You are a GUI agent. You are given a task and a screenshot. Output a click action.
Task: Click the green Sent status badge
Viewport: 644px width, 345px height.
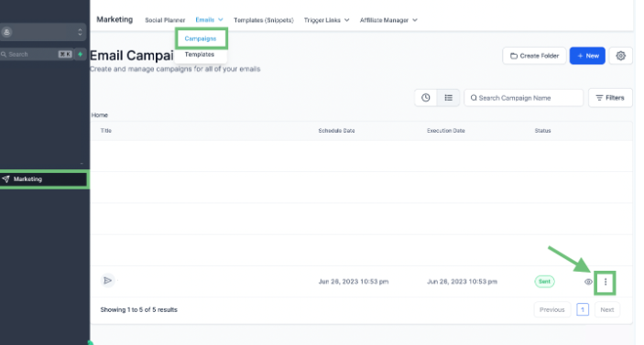click(x=545, y=282)
